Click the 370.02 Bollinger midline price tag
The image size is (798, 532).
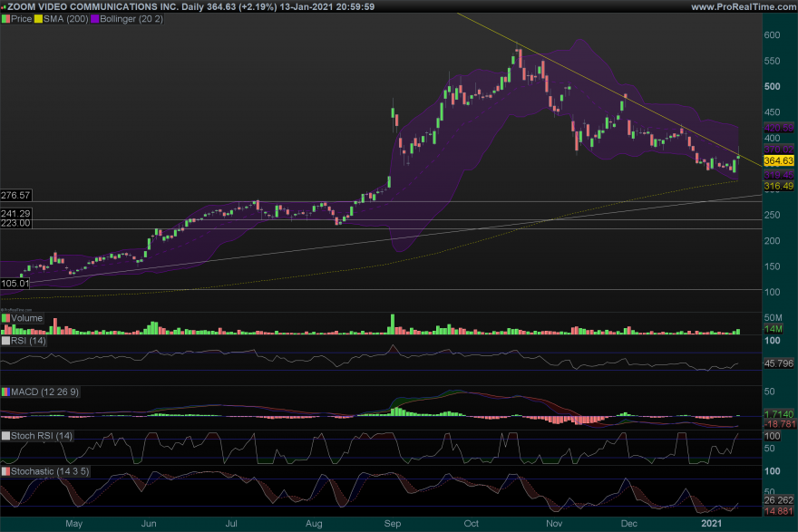779,150
